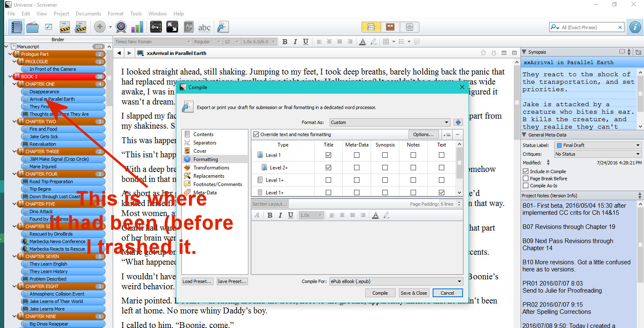Go back in editor history with left arrow
Viewport: 644px width, 328px height.
coord(119,53)
